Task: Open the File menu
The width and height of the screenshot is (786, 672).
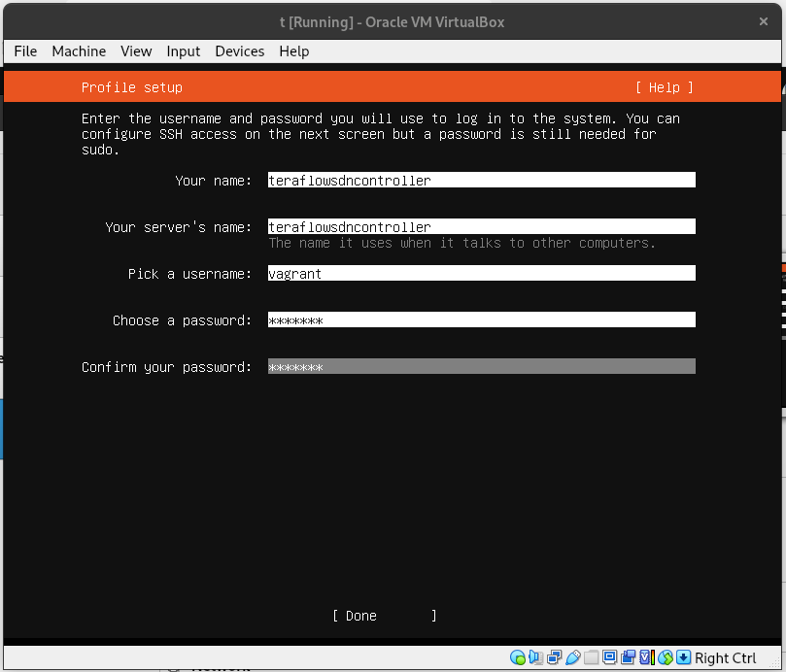Action: tap(24, 51)
